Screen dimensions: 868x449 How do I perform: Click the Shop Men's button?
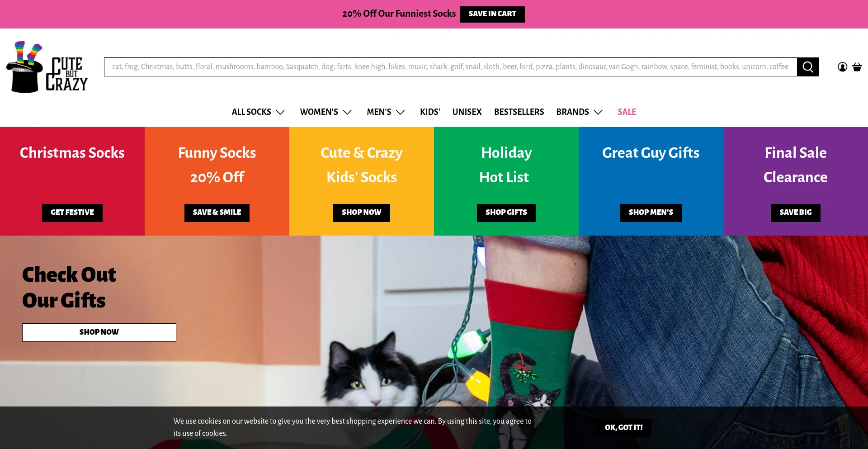(651, 213)
